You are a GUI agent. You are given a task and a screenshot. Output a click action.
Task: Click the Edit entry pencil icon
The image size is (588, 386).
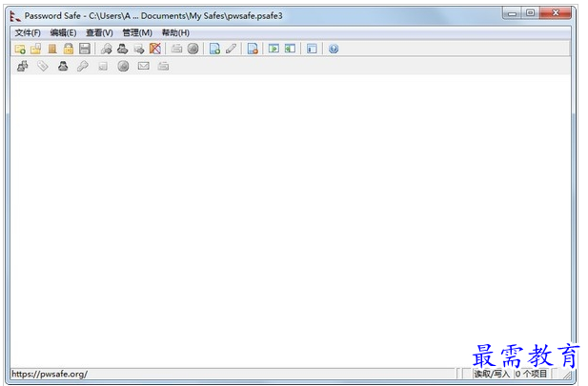231,49
